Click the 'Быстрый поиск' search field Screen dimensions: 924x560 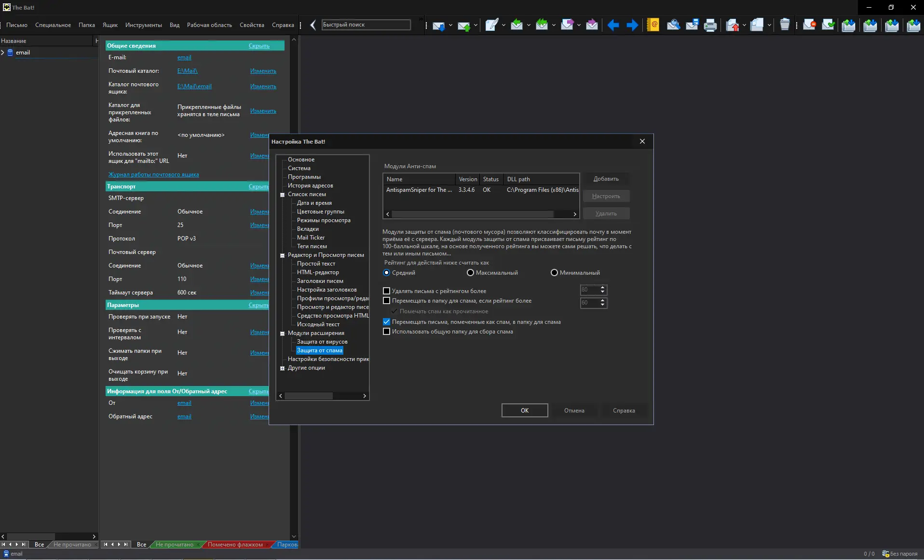(x=366, y=25)
